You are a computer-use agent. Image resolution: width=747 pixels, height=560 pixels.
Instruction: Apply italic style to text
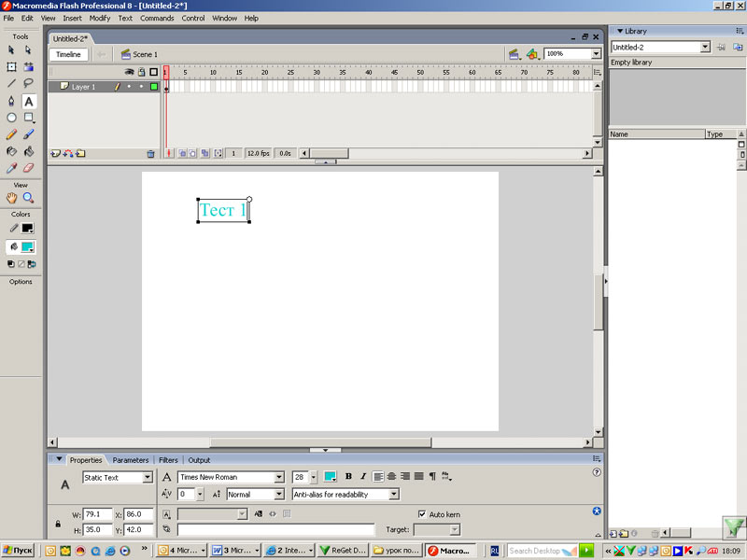363,477
